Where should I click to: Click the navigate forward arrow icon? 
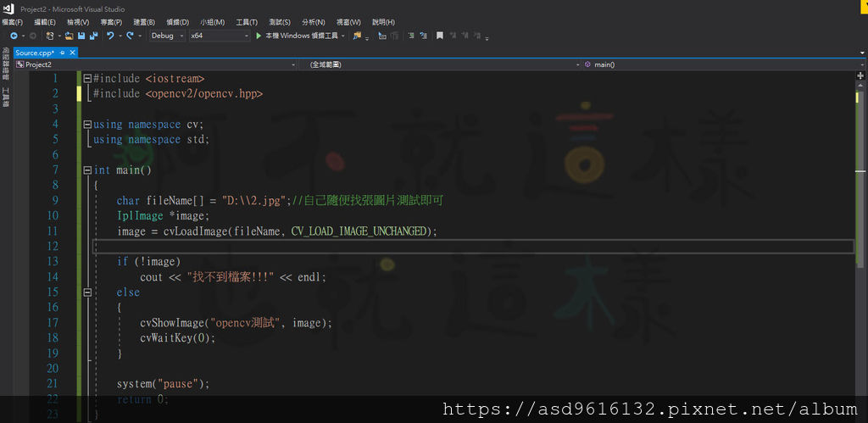33,36
